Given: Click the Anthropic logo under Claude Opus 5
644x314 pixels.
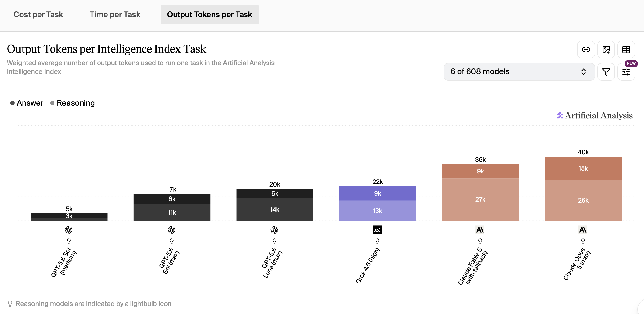Looking at the screenshot, I should (x=583, y=230).
